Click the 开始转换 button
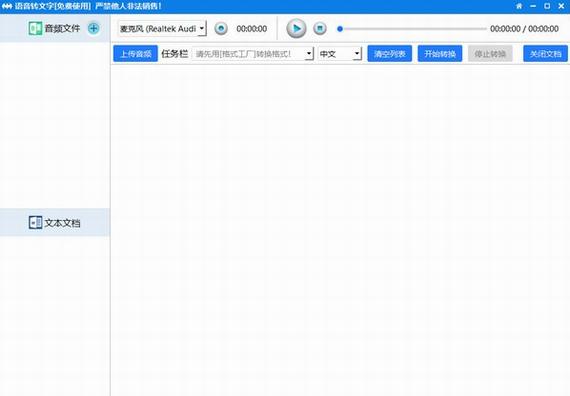570x396 pixels. click(440, 54)
